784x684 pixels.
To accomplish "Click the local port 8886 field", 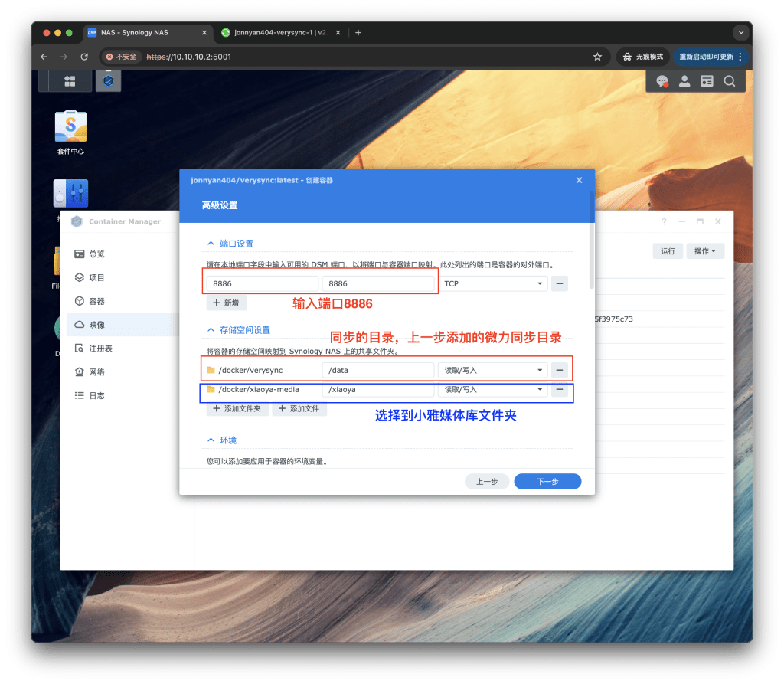I will (263, 283).
